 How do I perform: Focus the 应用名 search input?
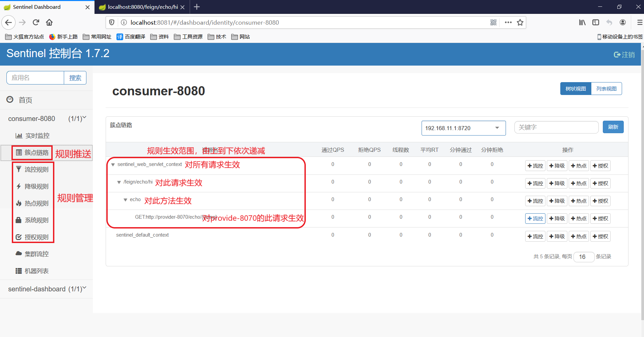[x=35, y=78]
